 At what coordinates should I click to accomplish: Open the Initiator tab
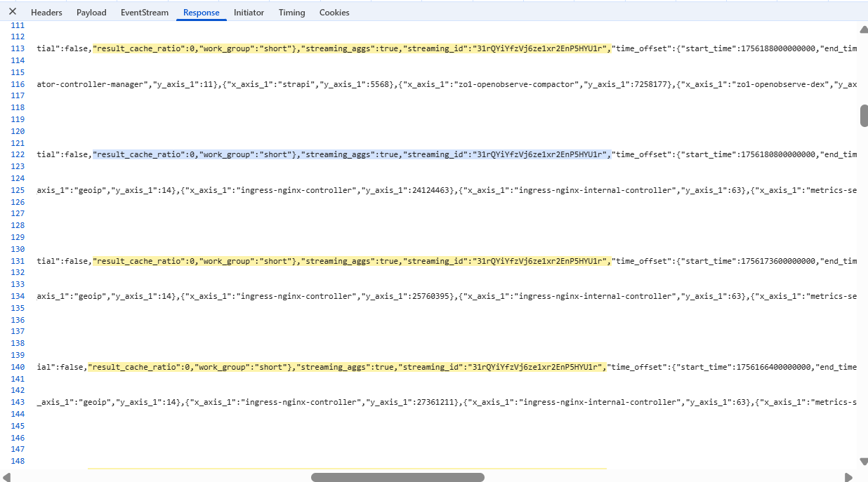(x=249, y=12)
